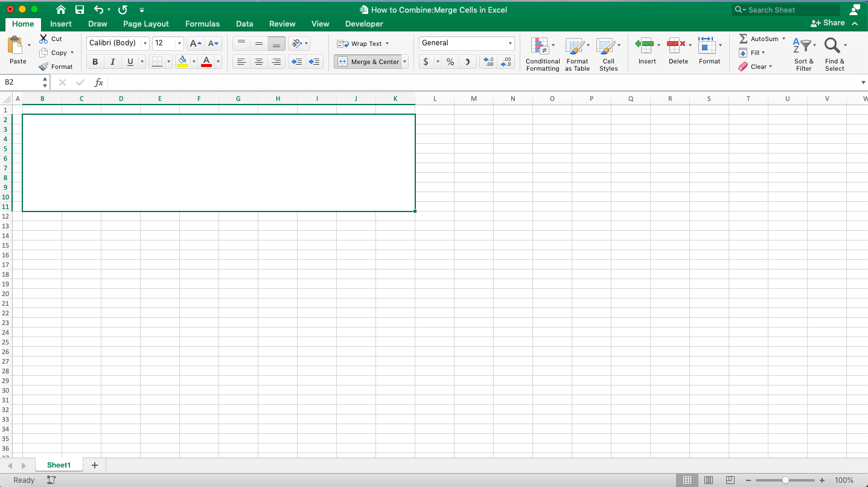Apply percent style format
Viewport: 868px width, 487px height.
pos(450,62)
